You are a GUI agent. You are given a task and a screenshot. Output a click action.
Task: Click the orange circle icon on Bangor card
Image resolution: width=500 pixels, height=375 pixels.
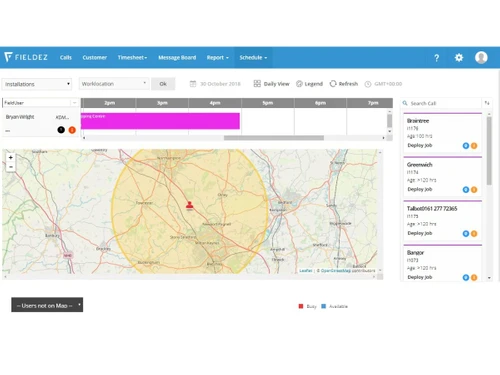474,277
